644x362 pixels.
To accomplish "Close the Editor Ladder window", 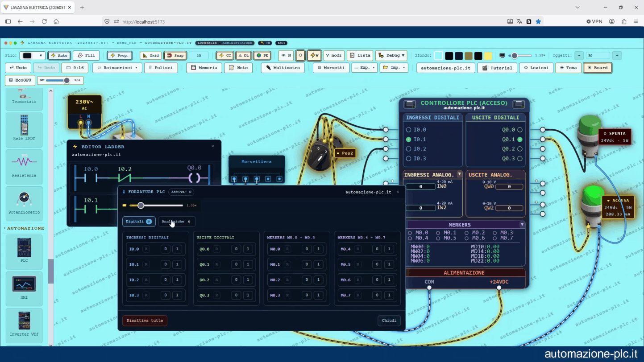I will tap(213, 146).
